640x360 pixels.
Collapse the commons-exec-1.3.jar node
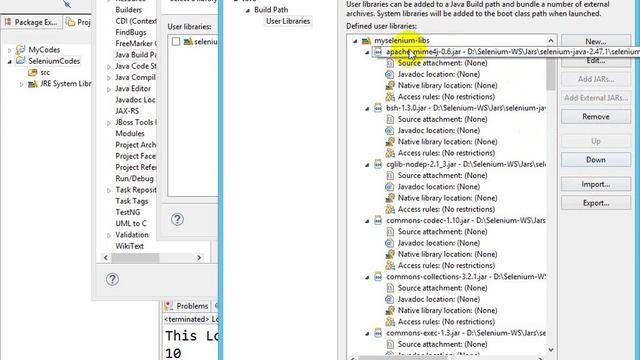[x=367, y=333]
